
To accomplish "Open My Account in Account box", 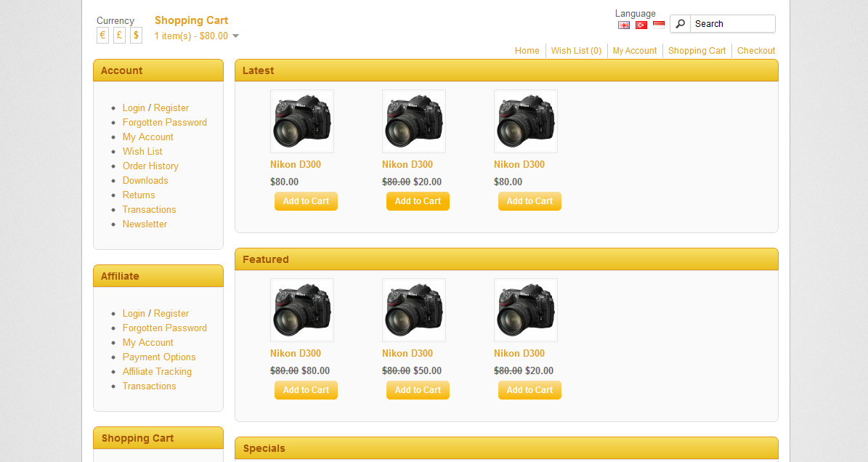I will point(147,137).
